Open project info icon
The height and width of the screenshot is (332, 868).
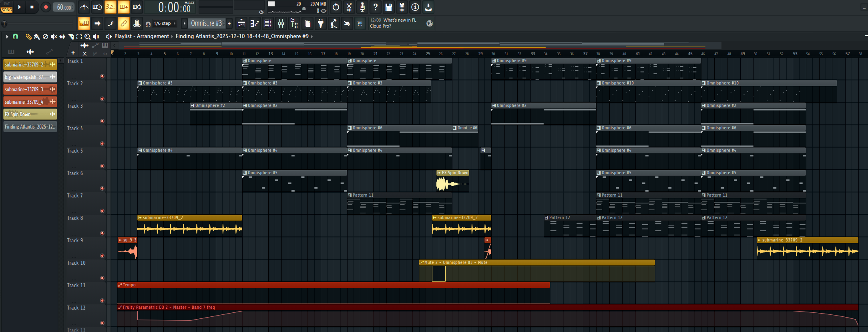pos(415,7)
